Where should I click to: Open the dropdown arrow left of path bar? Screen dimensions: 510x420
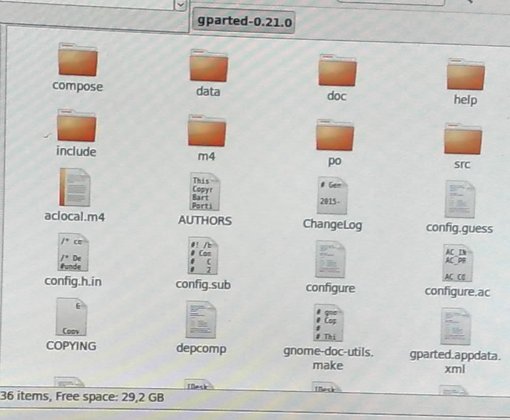181,5
